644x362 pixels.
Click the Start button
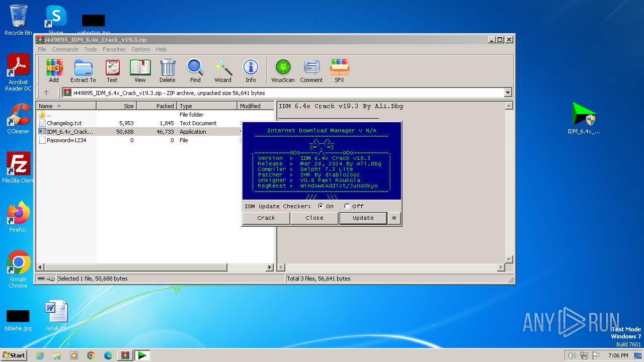click(14, 355)
